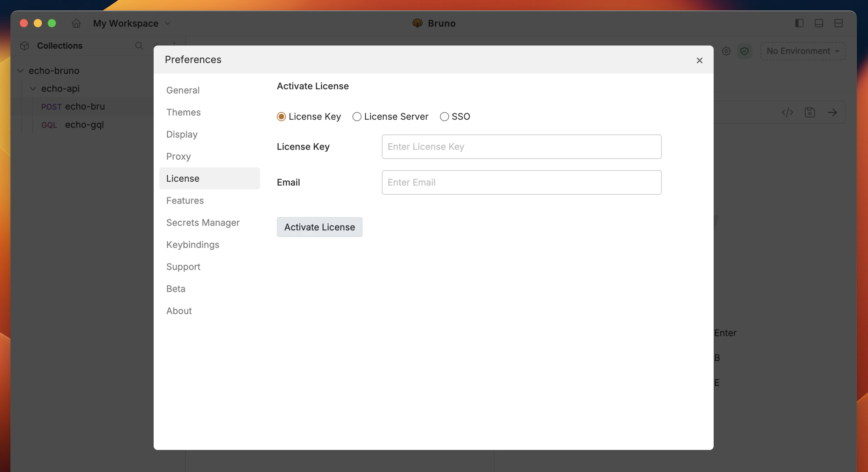Click the code snippet icon near the request bar
Screen dimensions: 868x472
click(787, 112)
